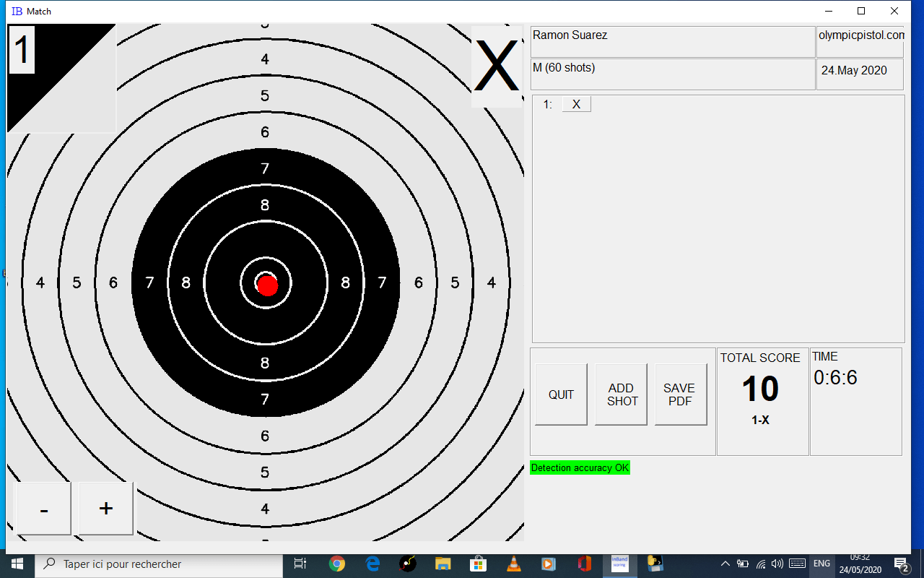Click the TIME value 0:6:6
This screenshot has width=924, height=578.
coord(835,377)
